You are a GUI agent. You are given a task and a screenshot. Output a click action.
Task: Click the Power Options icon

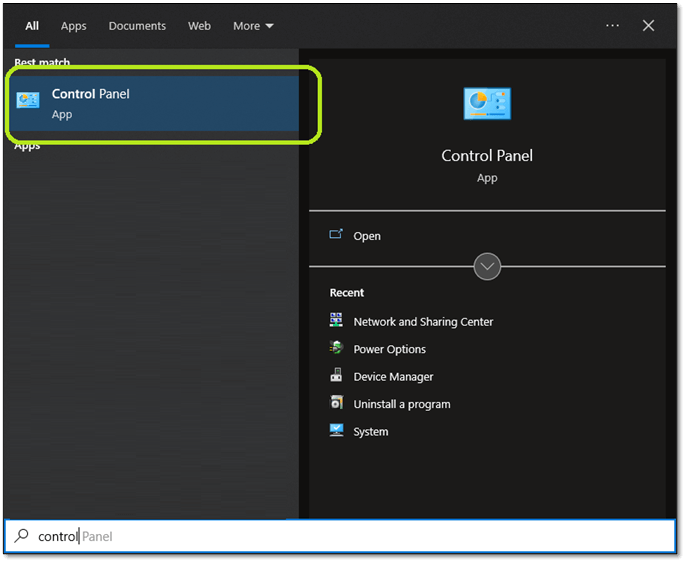(x=336, y=348)
